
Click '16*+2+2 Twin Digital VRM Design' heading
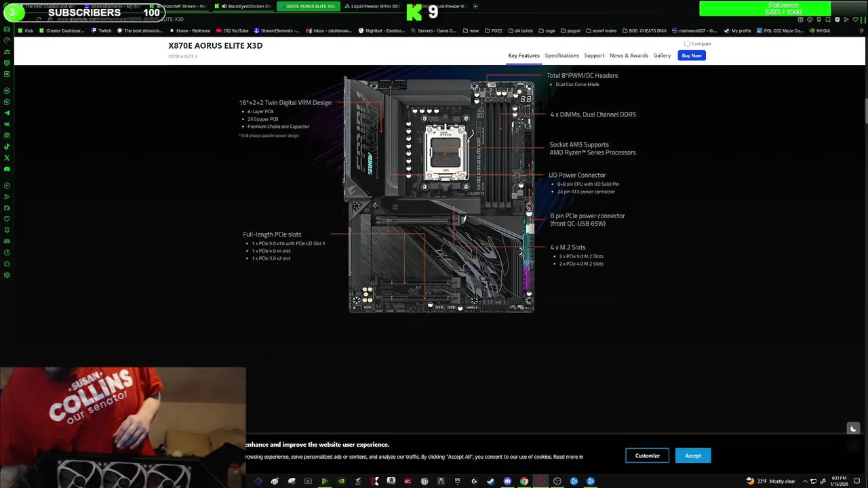click(x=285, y=103)
